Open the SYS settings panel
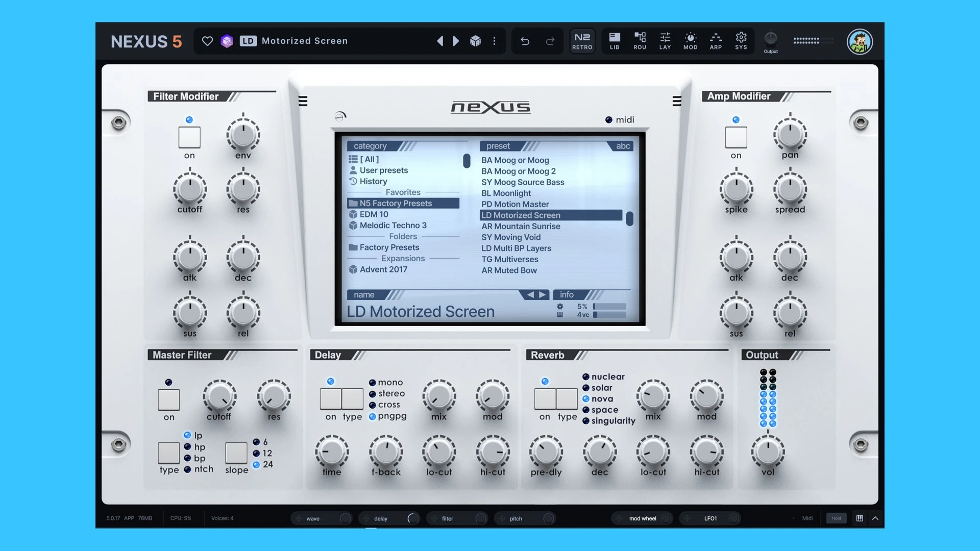This screenshot has height=551, width=980. 741,41
